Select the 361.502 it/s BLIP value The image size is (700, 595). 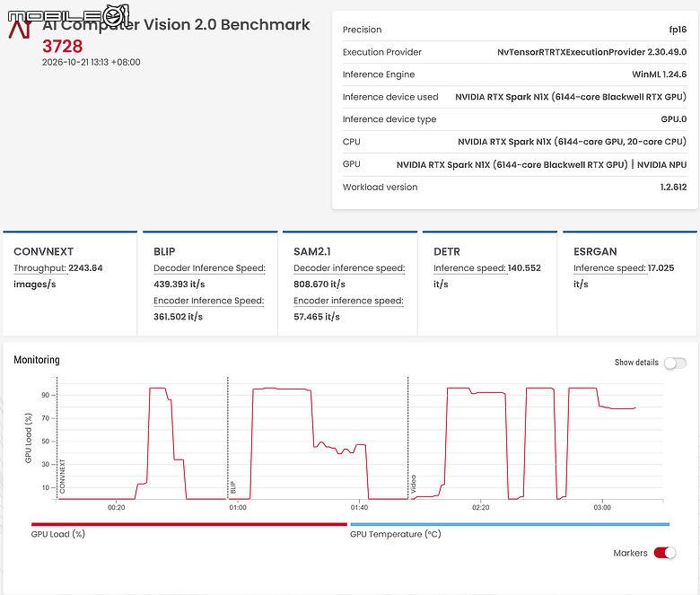coord(178,317)
